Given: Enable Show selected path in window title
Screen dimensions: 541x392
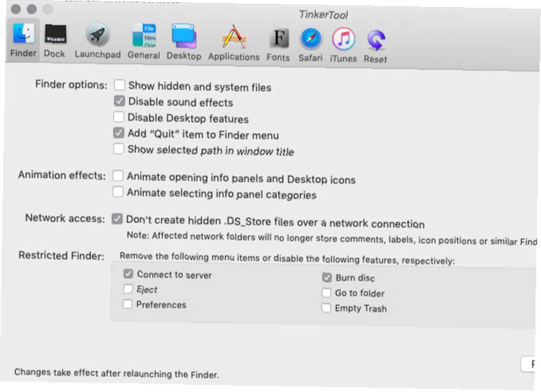Looking at the screenshot, I should click(118, 149).
